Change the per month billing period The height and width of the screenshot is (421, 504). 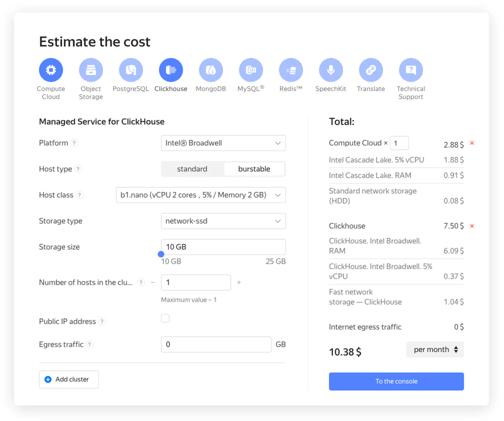click(x=435, y=350)
